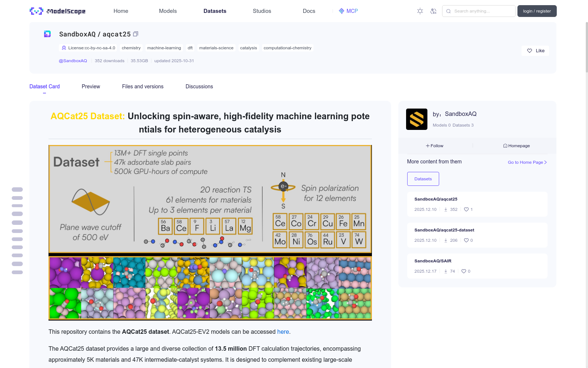Screen dimensions: 588x368
Task: Toggle the light/dark theme sun icon
Action: 420,11
